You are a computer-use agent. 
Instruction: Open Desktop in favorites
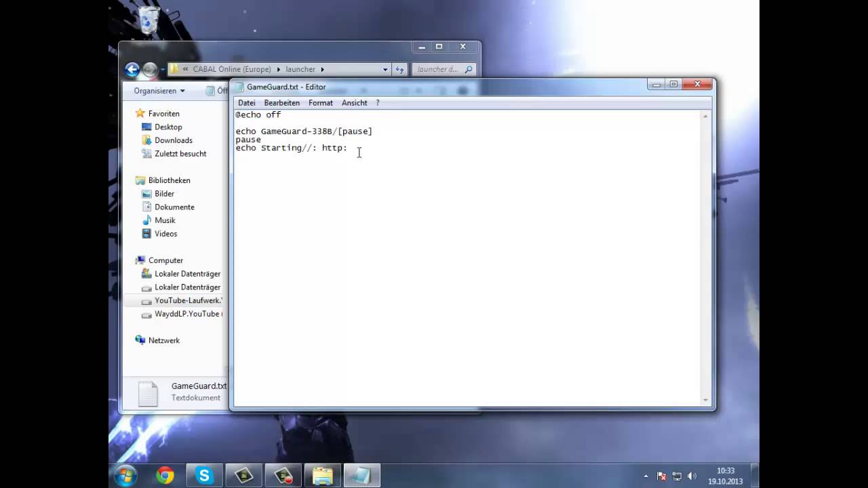(x=167, y=127)
